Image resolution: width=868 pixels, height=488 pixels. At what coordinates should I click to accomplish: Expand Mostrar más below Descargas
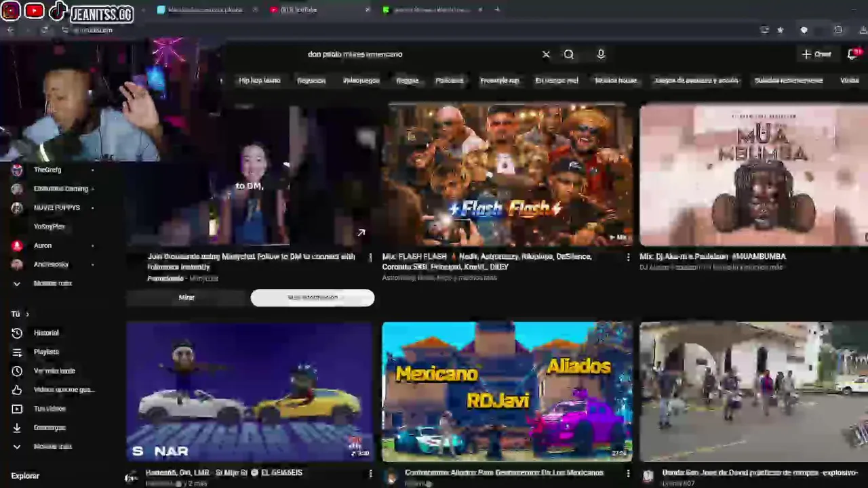(53, 446)
